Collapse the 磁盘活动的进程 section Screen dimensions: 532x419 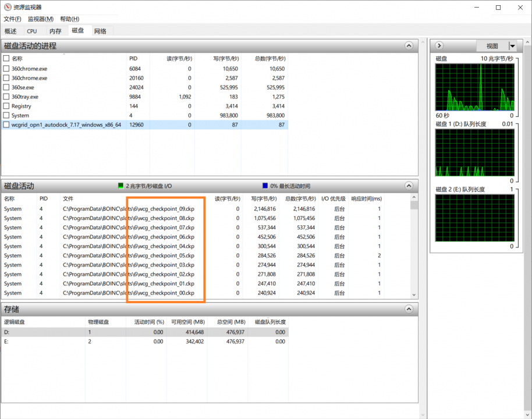[x=409, y=46]
